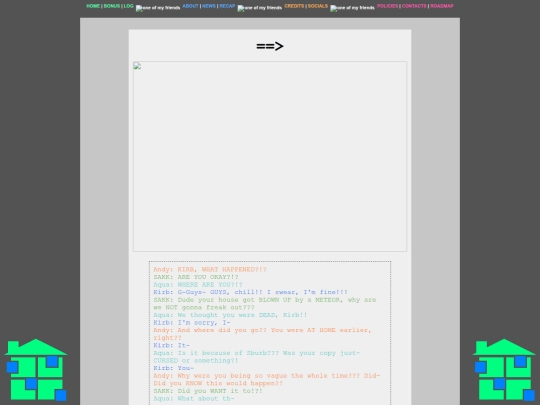
Task: Click 'SAKK: Did you WANT it to!?!'
Action: [208, 391]
